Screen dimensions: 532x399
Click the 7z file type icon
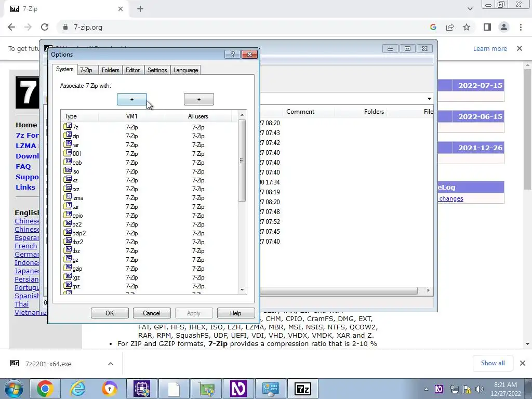(x=68, y=127)
